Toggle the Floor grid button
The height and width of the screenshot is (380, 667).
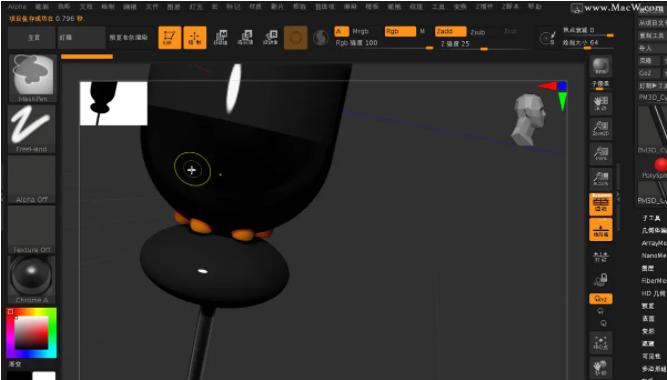click(x=601, y=229)
